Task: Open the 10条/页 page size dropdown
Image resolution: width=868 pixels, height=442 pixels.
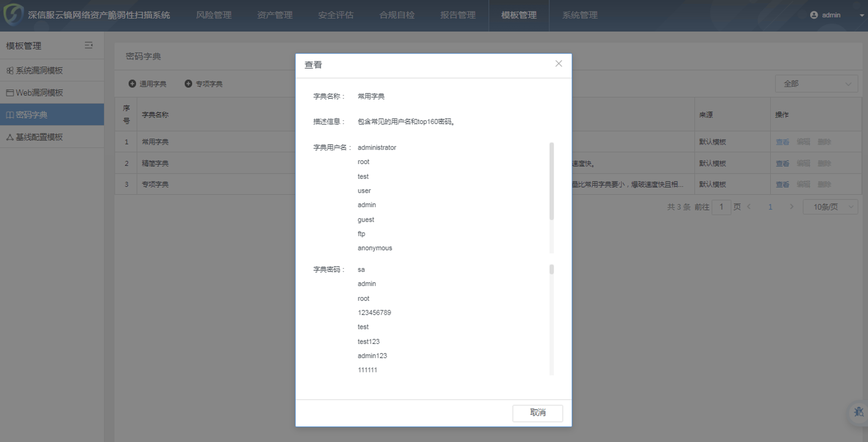Action: 830,207
